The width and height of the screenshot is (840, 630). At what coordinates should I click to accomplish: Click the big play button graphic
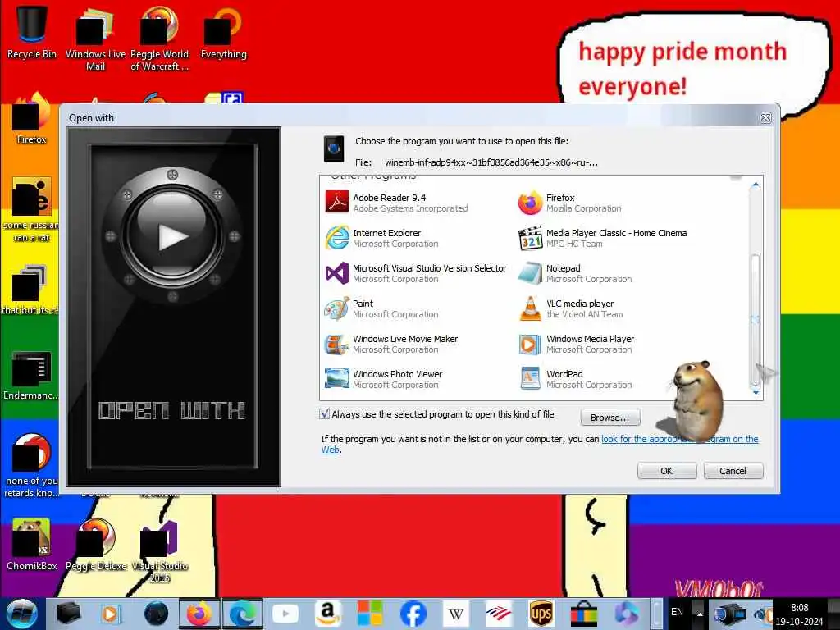click(x=172, y=234)
